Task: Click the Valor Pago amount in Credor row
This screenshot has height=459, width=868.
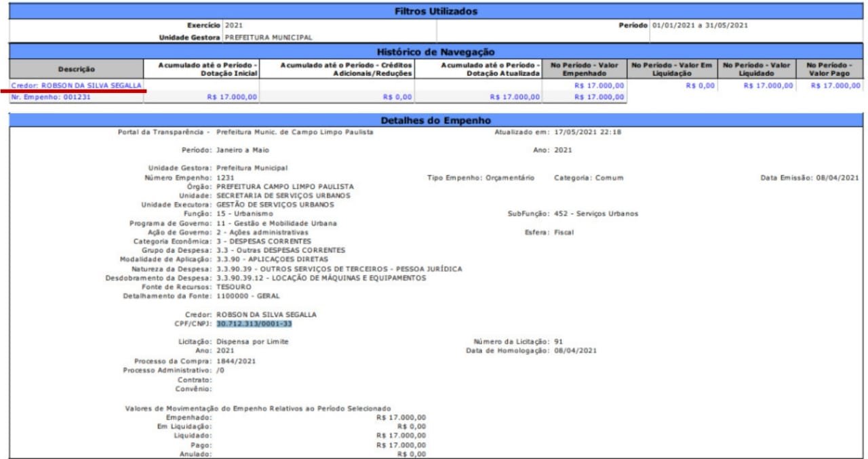Action: 835,86
